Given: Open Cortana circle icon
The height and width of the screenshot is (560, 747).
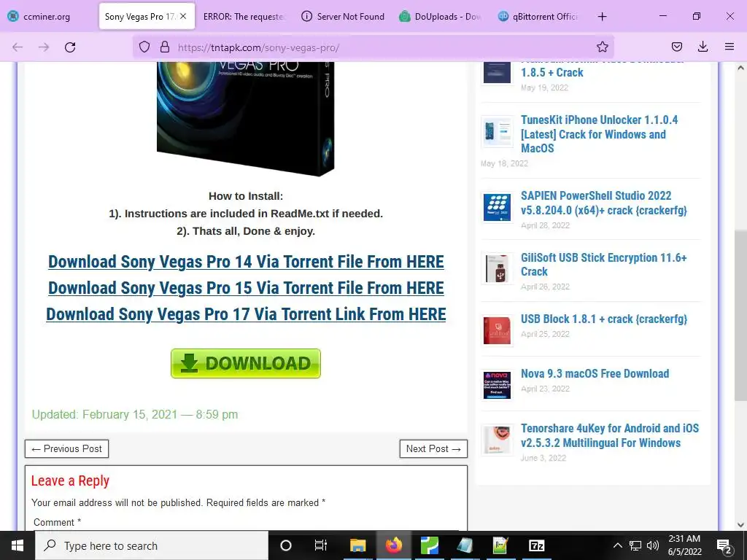Looking at the screenshot, I should [286, 545].
